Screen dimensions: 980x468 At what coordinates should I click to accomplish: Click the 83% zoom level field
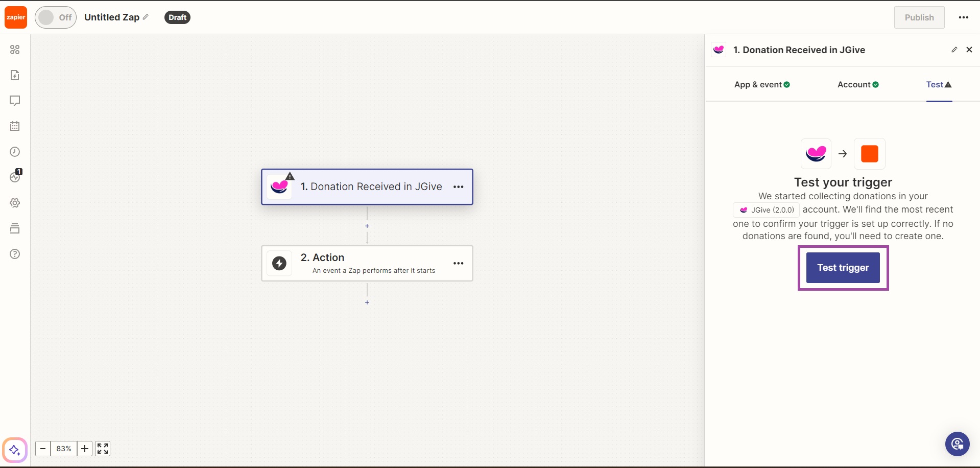point(64,449)
